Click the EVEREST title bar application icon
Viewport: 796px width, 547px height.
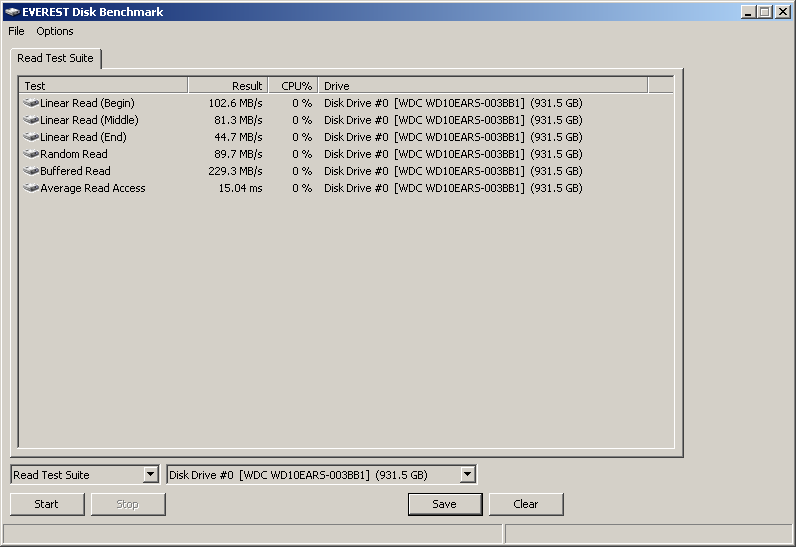(x=12, y=12)
